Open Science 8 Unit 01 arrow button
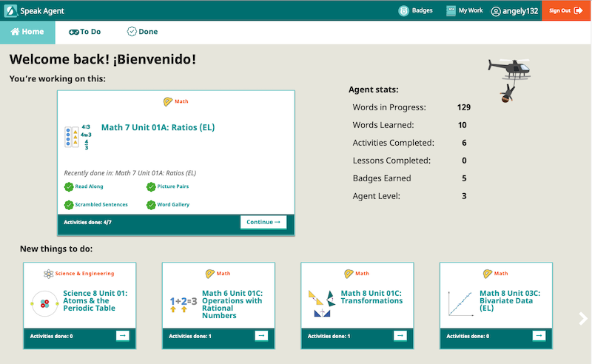 [122, 336]
